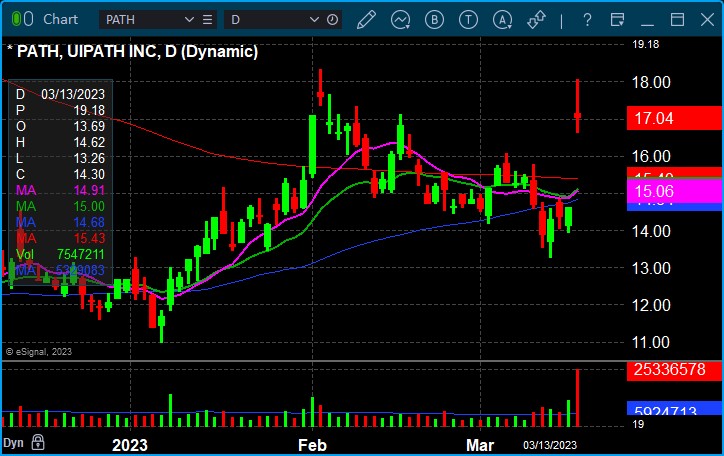
Task: Click the high price 14.62 row
Action: coord(60,142)
